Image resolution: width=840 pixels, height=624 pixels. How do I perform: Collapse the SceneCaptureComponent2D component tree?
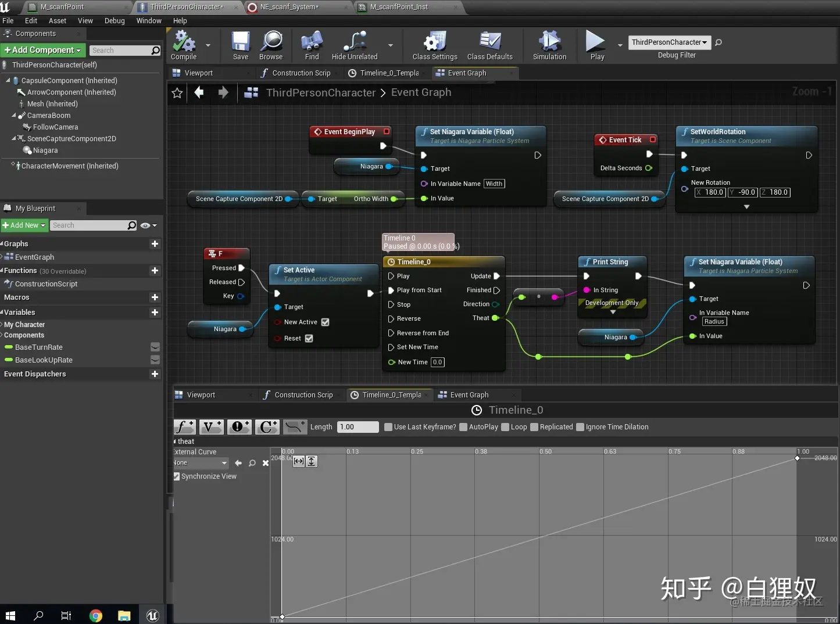(x=14, y=139)
